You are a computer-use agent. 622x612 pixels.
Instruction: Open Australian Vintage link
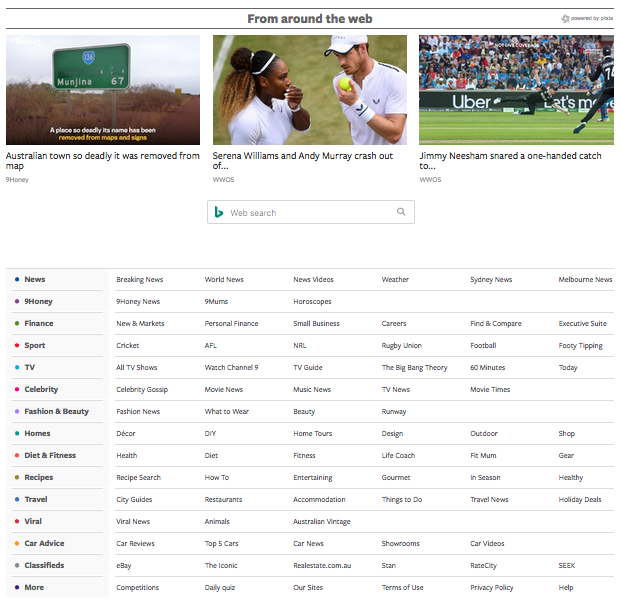pos(322,522)
